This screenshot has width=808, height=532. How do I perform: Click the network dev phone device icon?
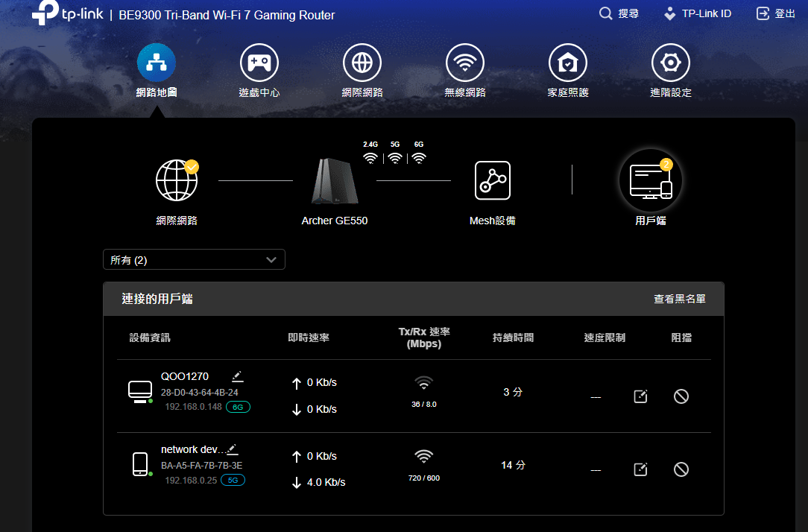pos(140,464)
